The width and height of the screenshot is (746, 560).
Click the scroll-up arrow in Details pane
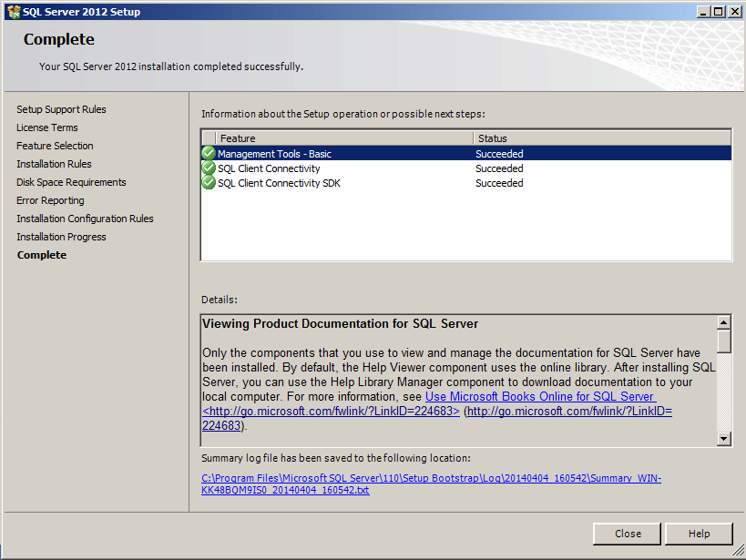click(x=725, y=321)
